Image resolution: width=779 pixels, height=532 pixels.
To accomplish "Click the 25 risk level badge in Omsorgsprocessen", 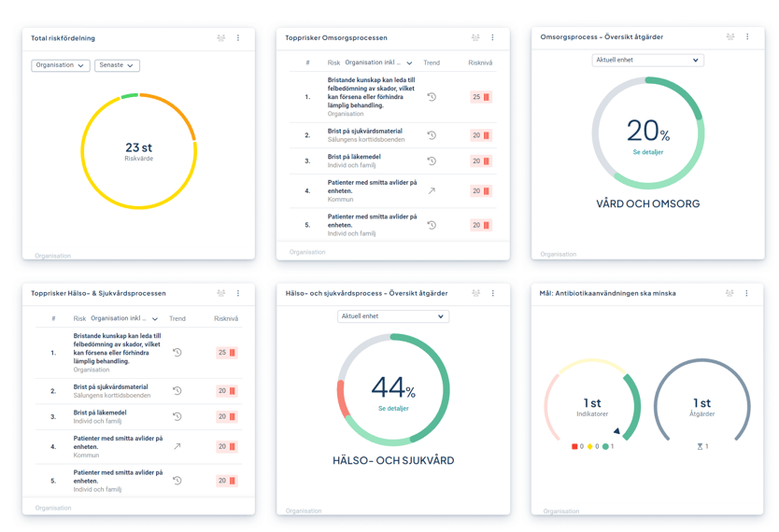I will coord(480,97).
